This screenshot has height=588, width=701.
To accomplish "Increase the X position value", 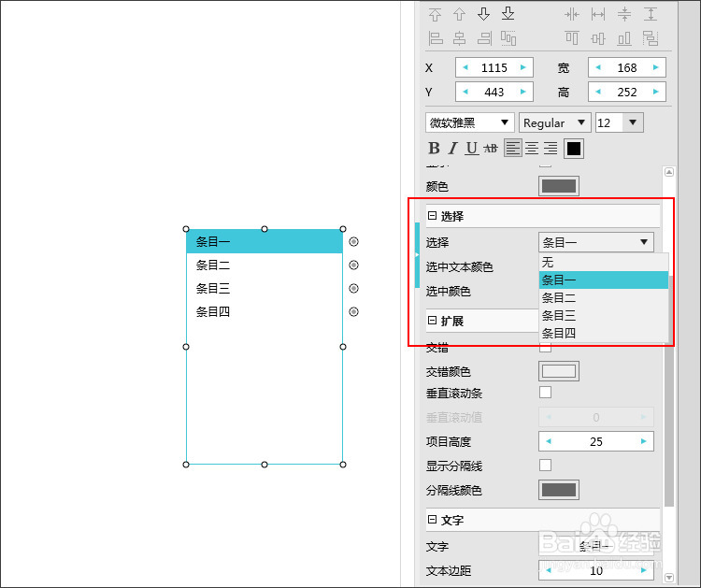I will tap(522, 67).
